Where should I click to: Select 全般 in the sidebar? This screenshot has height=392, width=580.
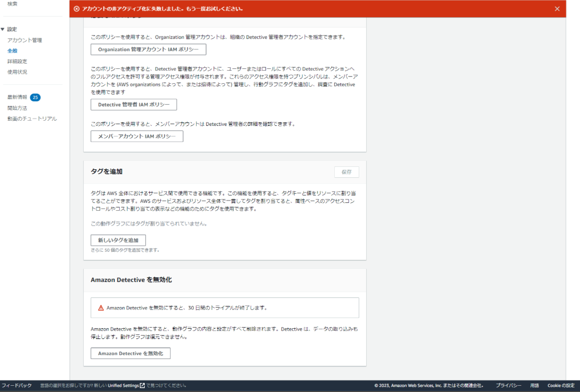[12, 51]
